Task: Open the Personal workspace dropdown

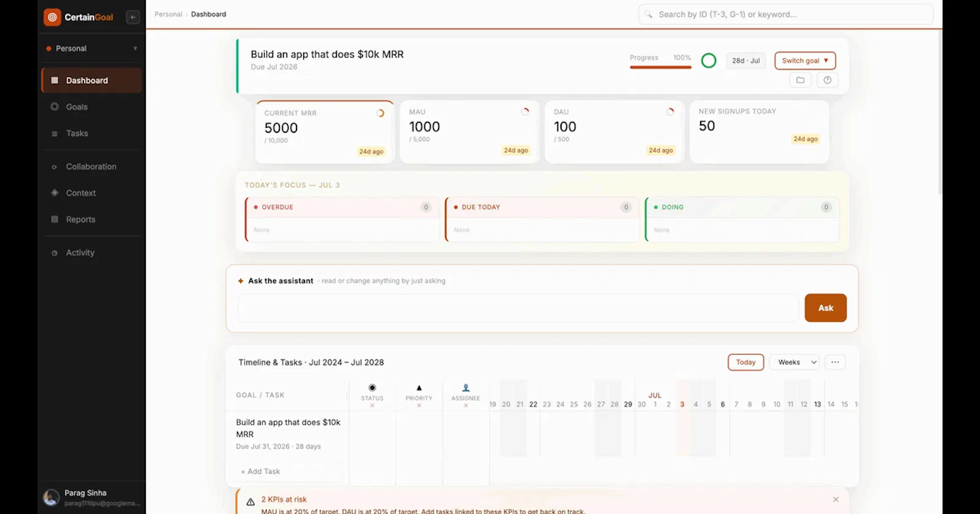Action: 92,48
